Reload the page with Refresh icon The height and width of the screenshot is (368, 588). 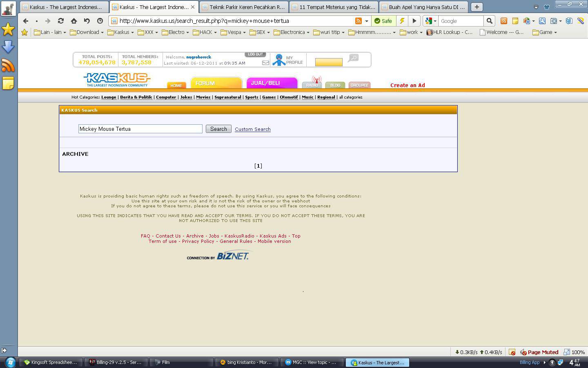click(61, 21)
